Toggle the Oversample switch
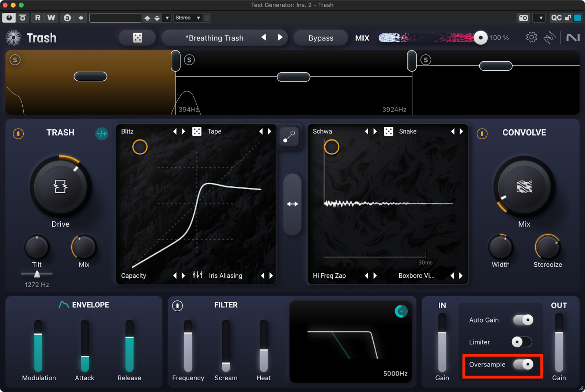 (x=523, y=364)
